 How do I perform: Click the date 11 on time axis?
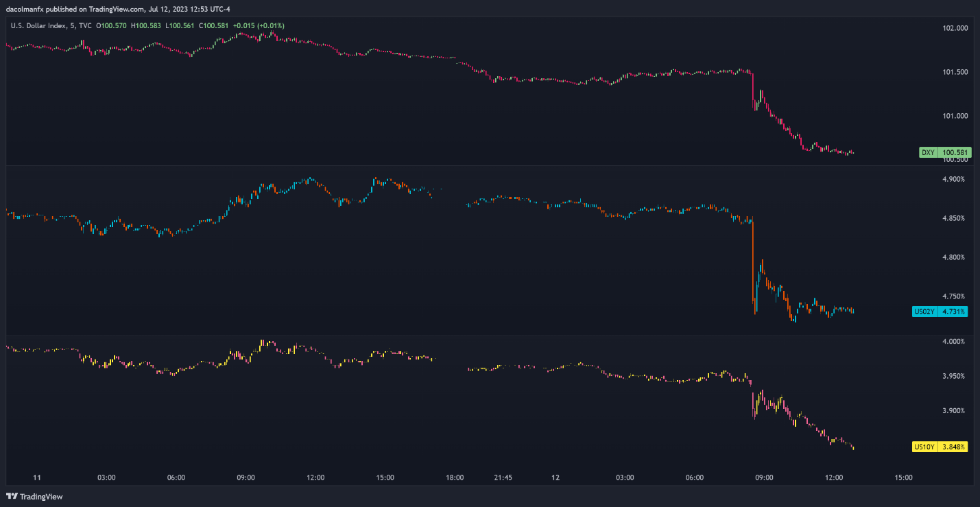37,477
